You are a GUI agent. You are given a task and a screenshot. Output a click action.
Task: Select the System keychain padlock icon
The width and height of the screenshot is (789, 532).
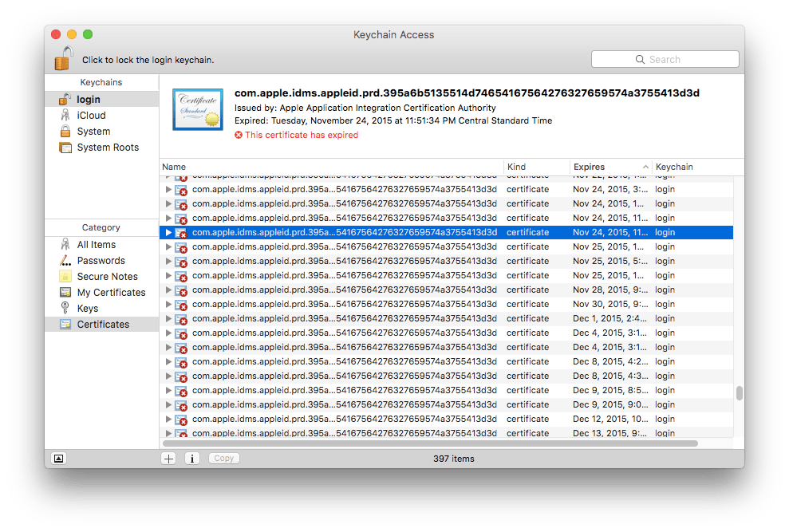coord(65,132)
